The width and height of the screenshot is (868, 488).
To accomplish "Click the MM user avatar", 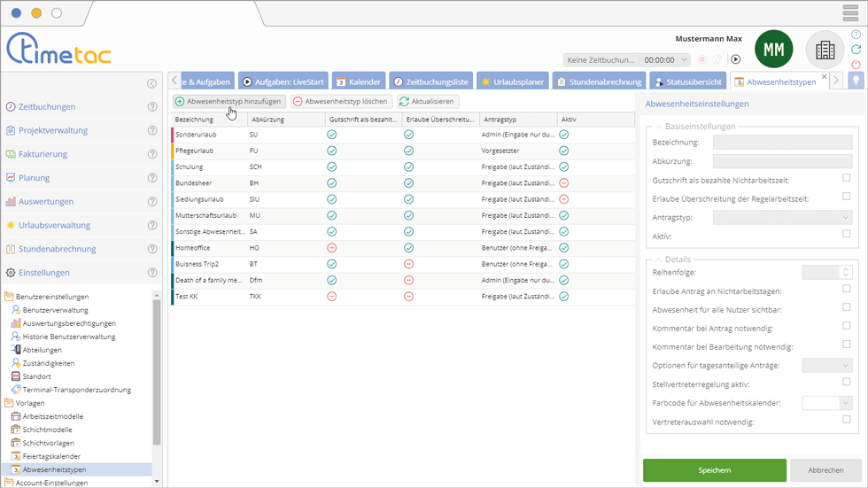I will point(773,50).
